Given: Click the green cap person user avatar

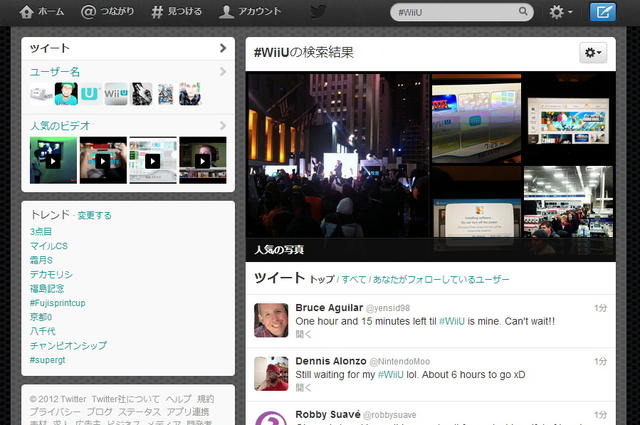Looking at the screenshot, I should coord(66,94).
